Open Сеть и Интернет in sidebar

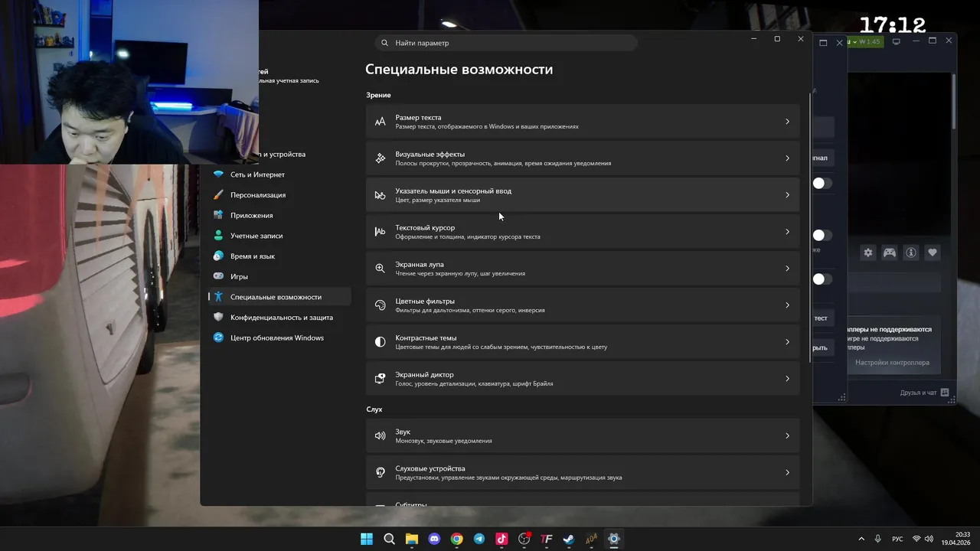click(279, 174)
